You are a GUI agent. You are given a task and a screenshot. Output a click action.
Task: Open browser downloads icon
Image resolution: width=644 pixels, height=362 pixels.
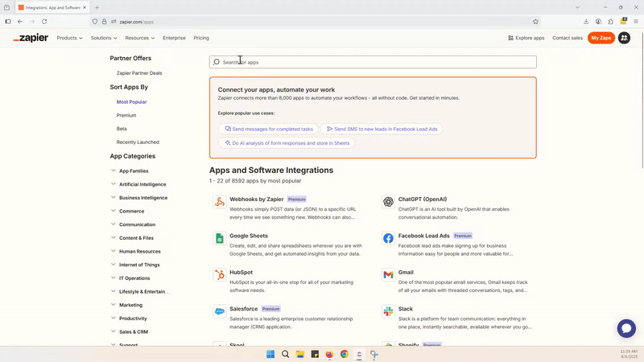[586, 22]
